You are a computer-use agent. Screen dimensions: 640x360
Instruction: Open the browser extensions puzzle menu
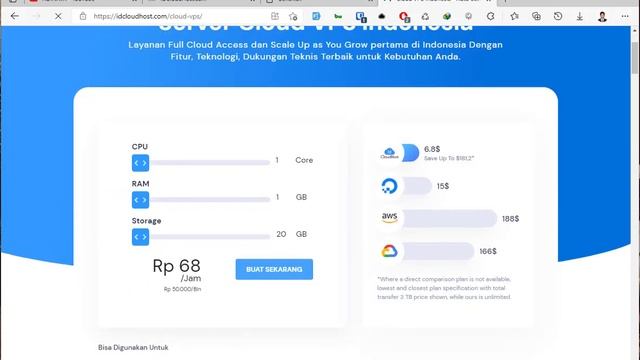tap(491, 16)
